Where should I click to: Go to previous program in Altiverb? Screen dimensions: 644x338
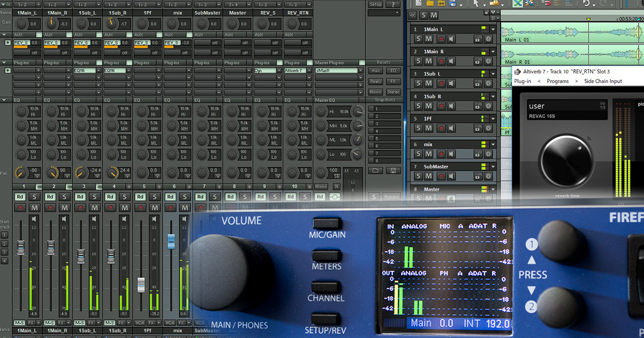[x=539, y=81]
